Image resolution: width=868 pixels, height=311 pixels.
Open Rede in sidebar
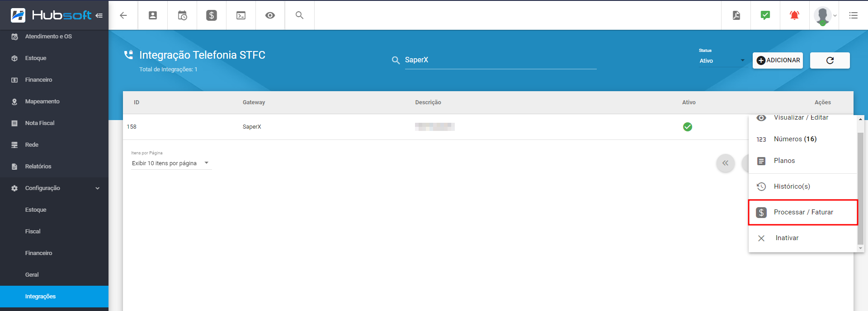click(x=54, y=145)
